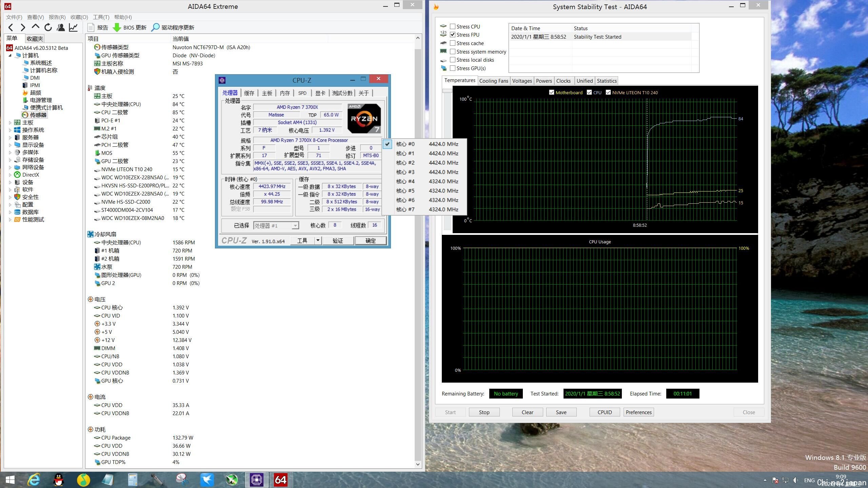The height and width of the screenshot is (488, 868).
Task: Open Internet Explorer from the taskbar
Action: click(x=34, y=480)
